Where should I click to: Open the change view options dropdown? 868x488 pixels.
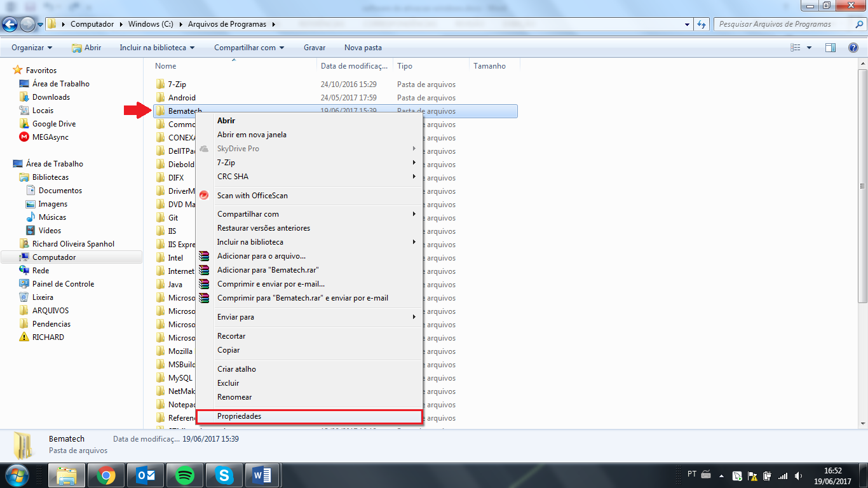809,48
